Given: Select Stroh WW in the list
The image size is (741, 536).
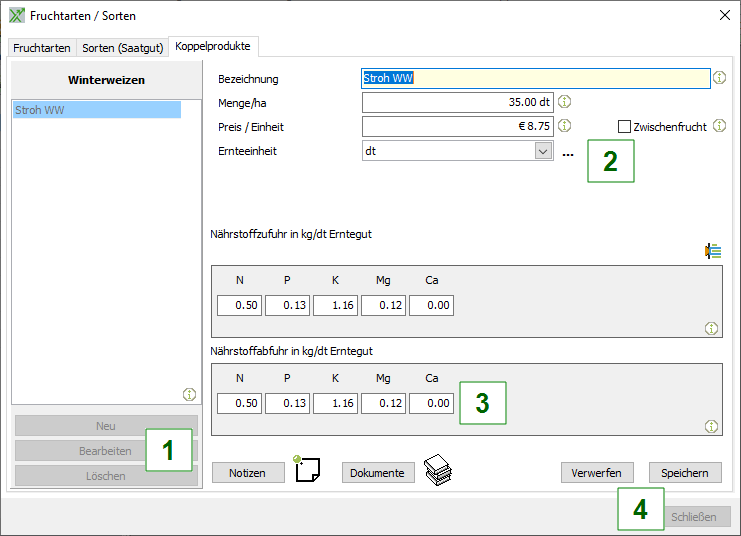Looking at the screenshot, I should (x=96, y=110).
